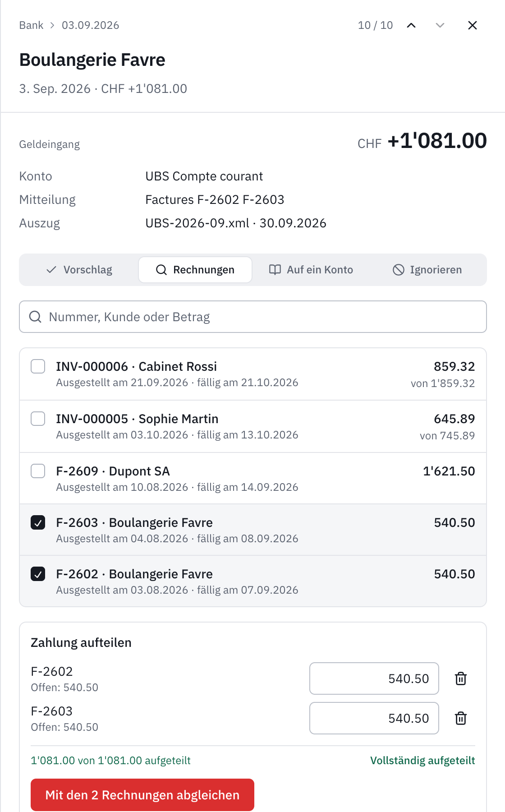Choose the Ignorieren tab
Screen dimensions: 505x812
(427, 270)
